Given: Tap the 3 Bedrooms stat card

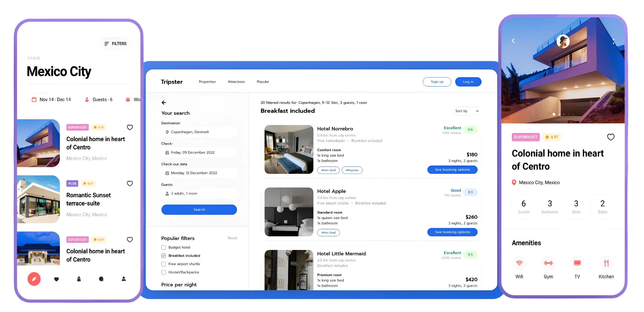Looking at the screenshot, I should [550, 207].
